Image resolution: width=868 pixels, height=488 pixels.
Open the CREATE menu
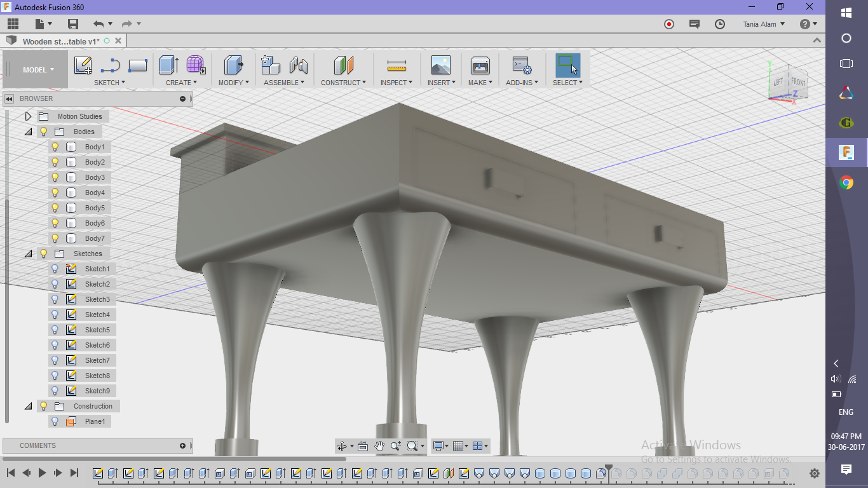181,83
